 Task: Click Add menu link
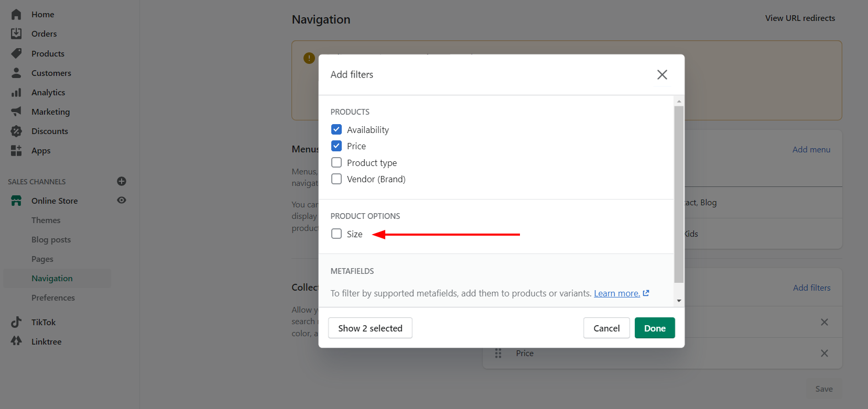[x=811, y=150]
